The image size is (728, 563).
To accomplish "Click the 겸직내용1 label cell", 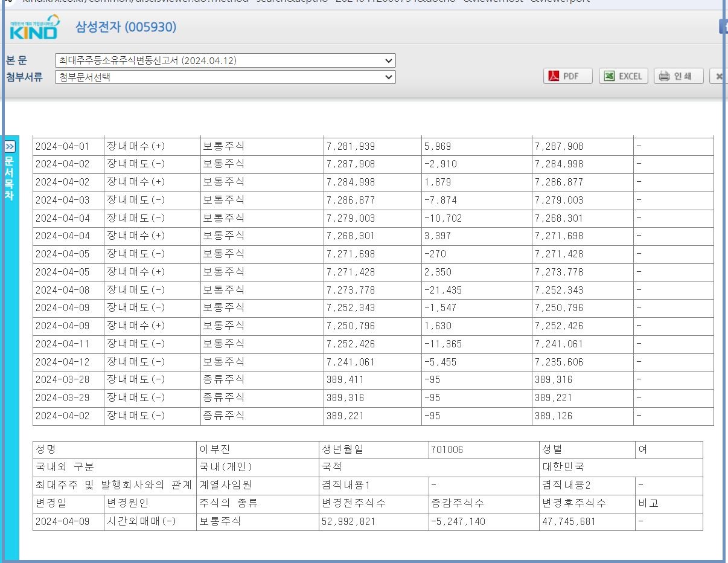I will pyautogui.click(x=373, y=485).
